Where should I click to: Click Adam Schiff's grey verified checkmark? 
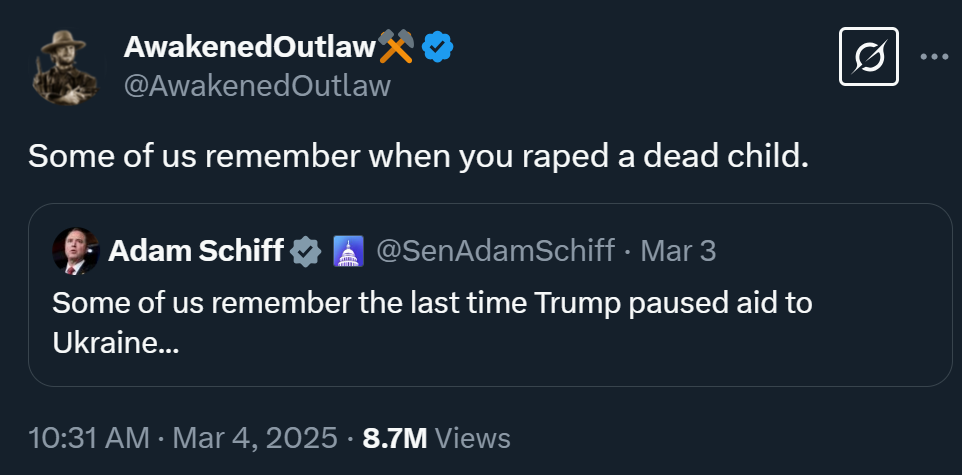[x=306, y=250]
